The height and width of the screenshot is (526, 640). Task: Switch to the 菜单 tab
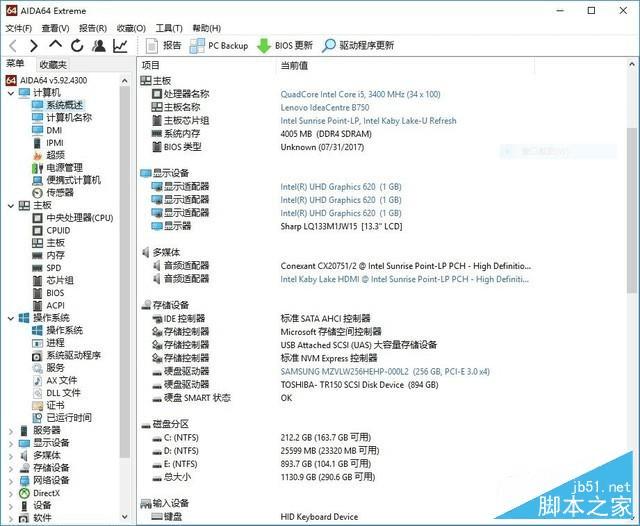point(15,63)
